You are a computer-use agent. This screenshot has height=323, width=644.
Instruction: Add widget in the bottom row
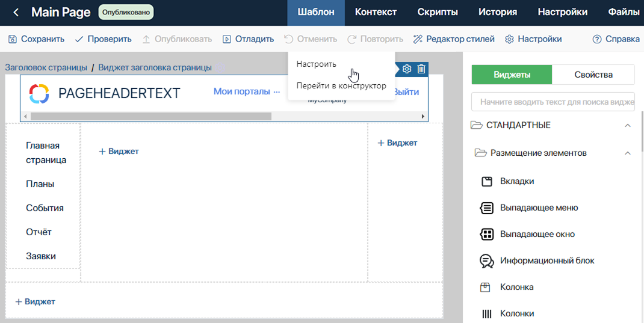pos(36,302)
